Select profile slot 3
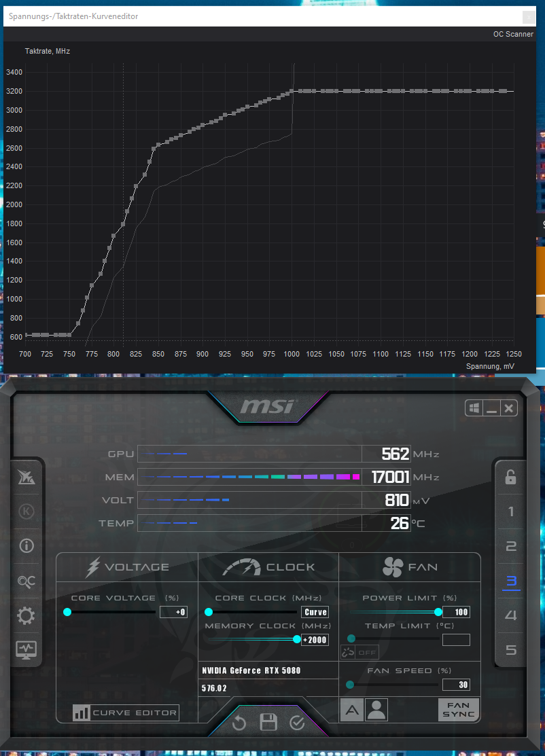 coord(511,581)
